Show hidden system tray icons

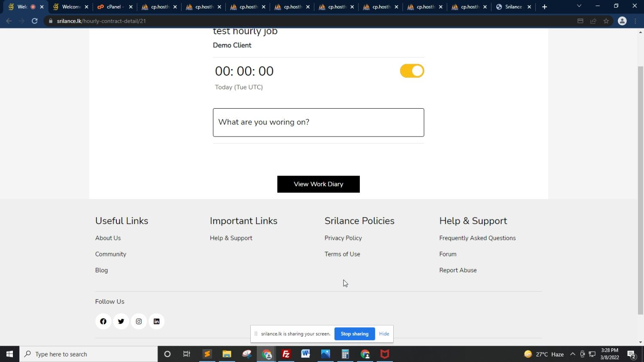(x=572, y=354)
